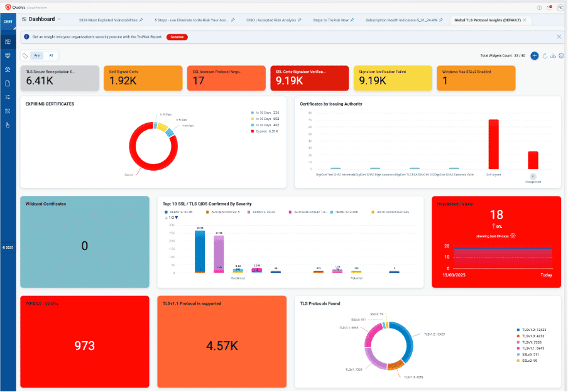Click Generate TruRisk Report button
Screen dimensions: 568x392
(x=177, y=37)
